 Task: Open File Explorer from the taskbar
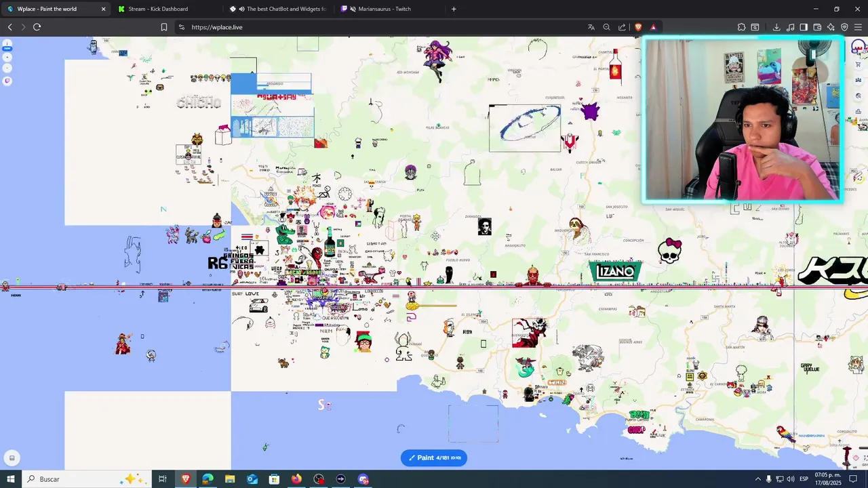click(x=230, y=479)
